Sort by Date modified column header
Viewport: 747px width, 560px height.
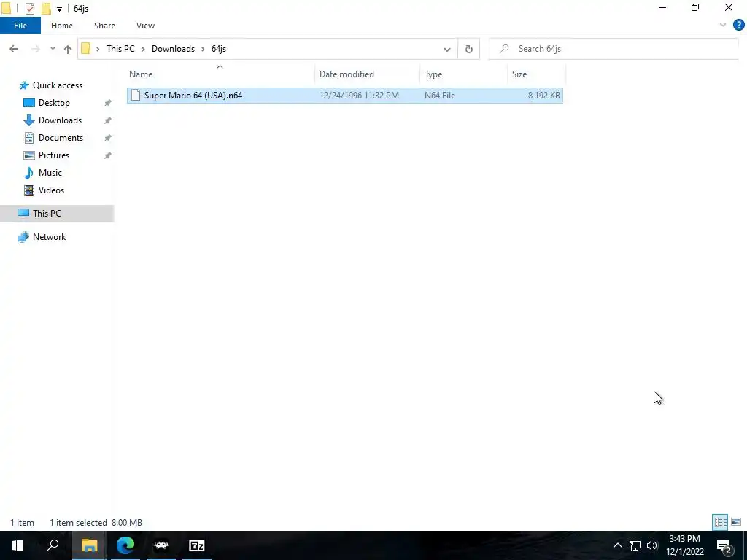point(367,74)
